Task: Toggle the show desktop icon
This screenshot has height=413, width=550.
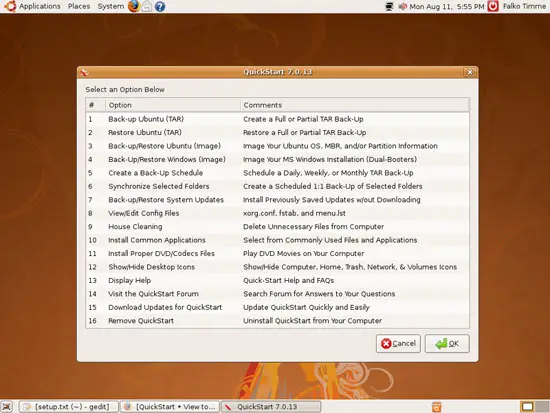Action: pos(7,407)
